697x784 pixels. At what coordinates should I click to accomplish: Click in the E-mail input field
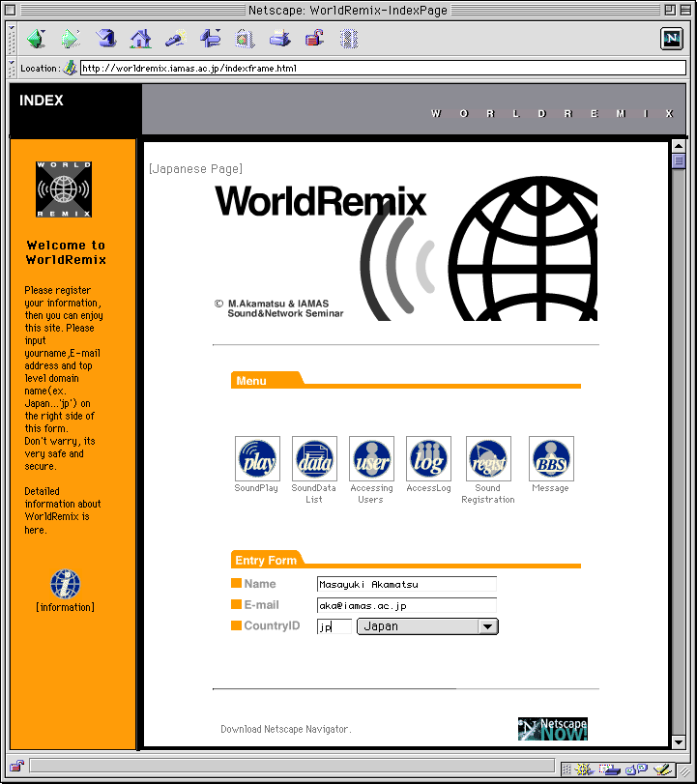[406, 605]
